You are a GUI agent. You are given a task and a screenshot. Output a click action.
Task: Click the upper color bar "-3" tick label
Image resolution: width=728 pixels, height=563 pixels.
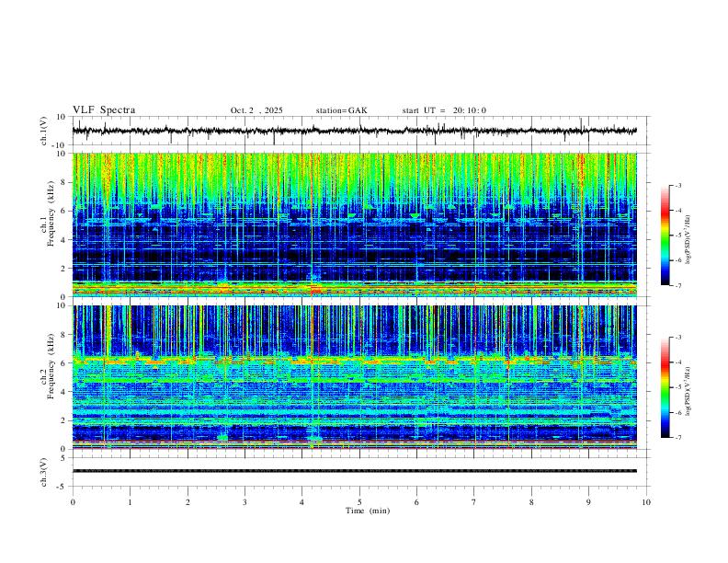pos(678,185)
